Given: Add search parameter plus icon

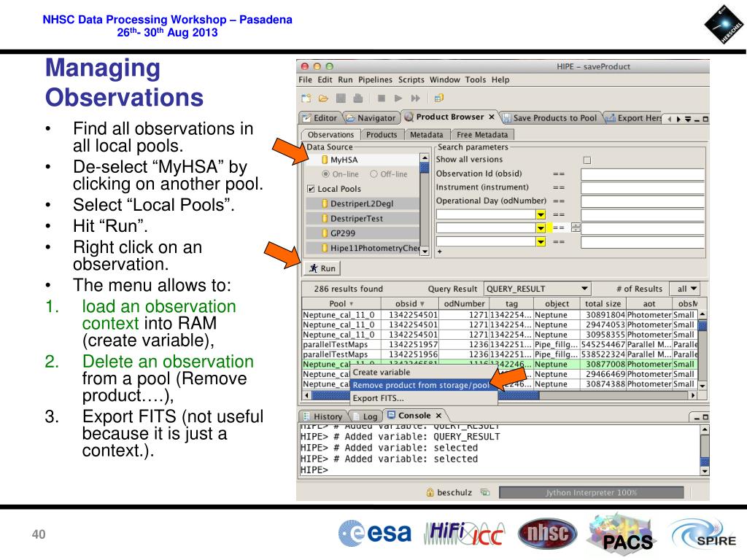Looking at the screenshot, I should click(440, 252).
